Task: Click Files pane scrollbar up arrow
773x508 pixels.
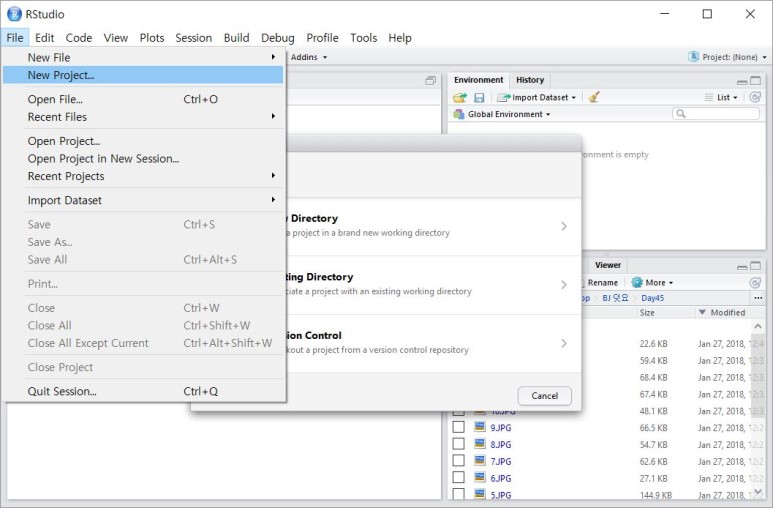Action: (x=758, y=327)
